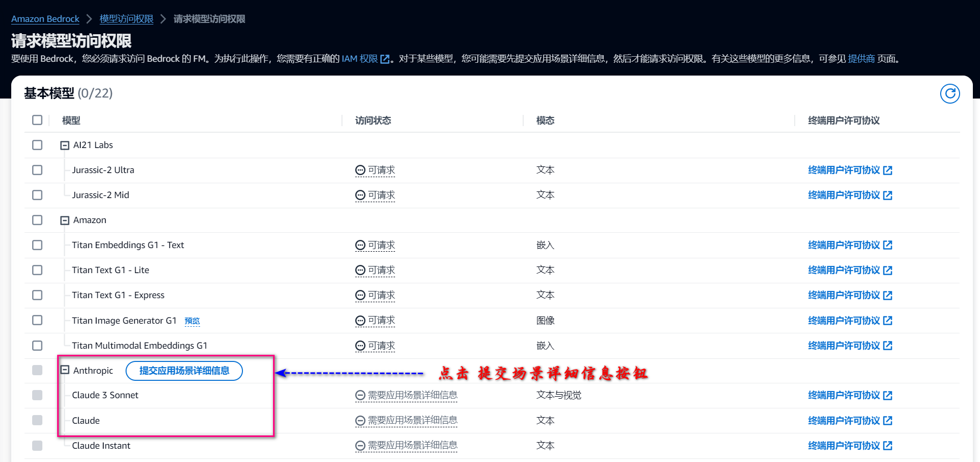The image size is (980, 462).
Task: Check the Jurassic-2 Ultra checkbox
Action: (x=37, y=170)
